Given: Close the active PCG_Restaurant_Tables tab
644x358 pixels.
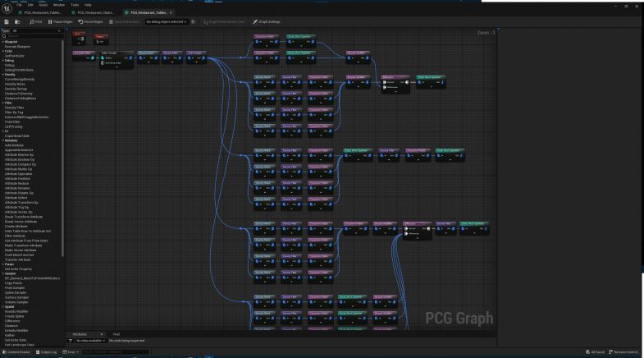Looking at the screenshot, I should point(171,13).
